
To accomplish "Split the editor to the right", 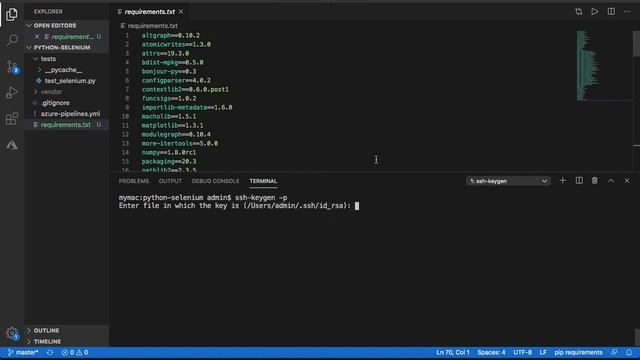I will tap(611, 12).
